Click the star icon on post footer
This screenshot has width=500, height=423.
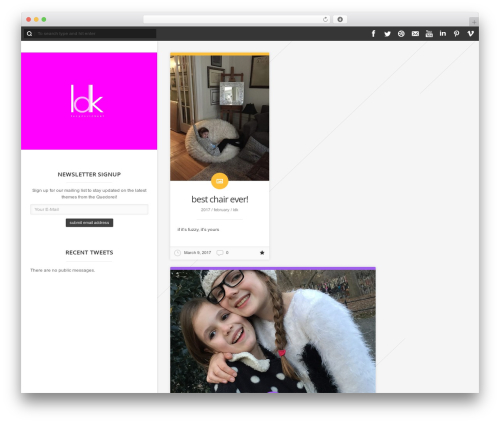click(x=262, y=253)
